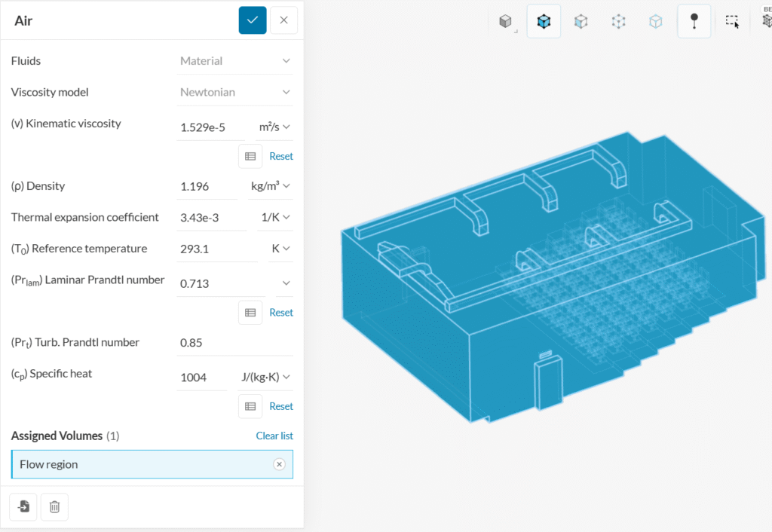Remove Flow region from Assigned Volumes

pos(280,464)
